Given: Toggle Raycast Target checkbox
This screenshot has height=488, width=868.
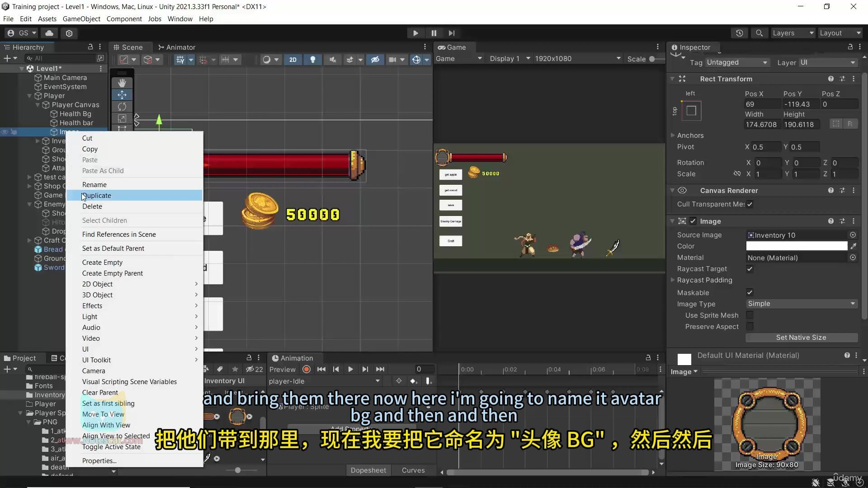Looking at the screenshot, I should 750,269.
